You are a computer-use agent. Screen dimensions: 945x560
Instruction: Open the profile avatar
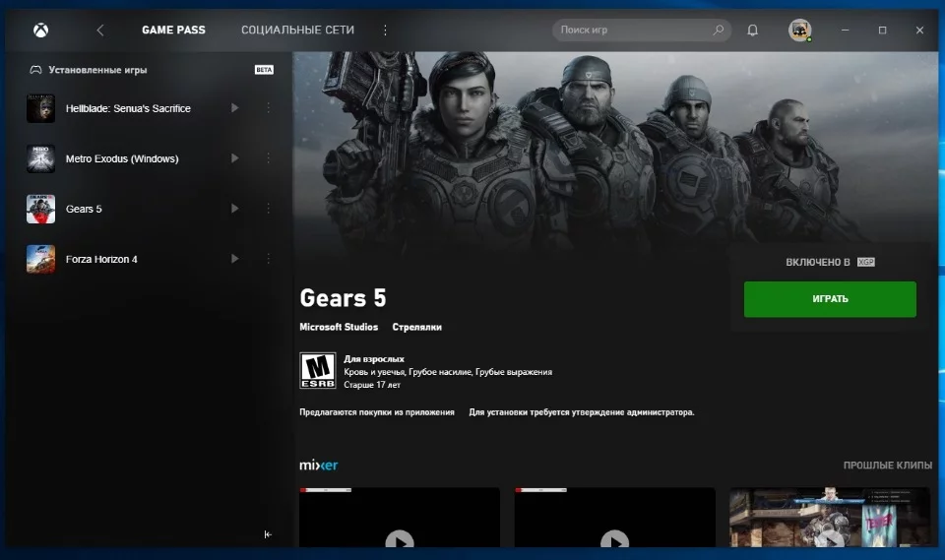(x=799, y=31)
